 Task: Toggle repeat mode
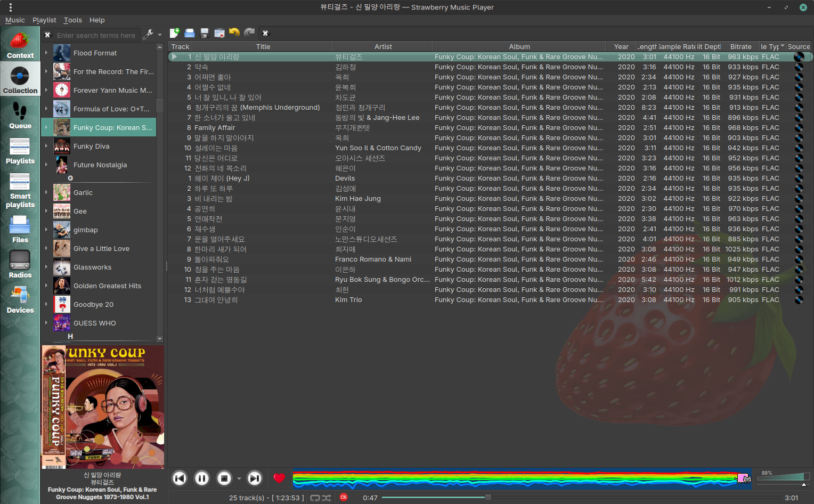[x=315, y=498]
